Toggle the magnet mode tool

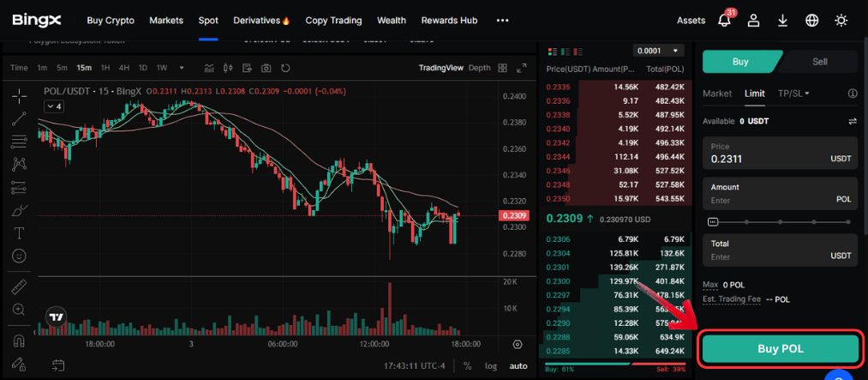(x=20, y=341)
